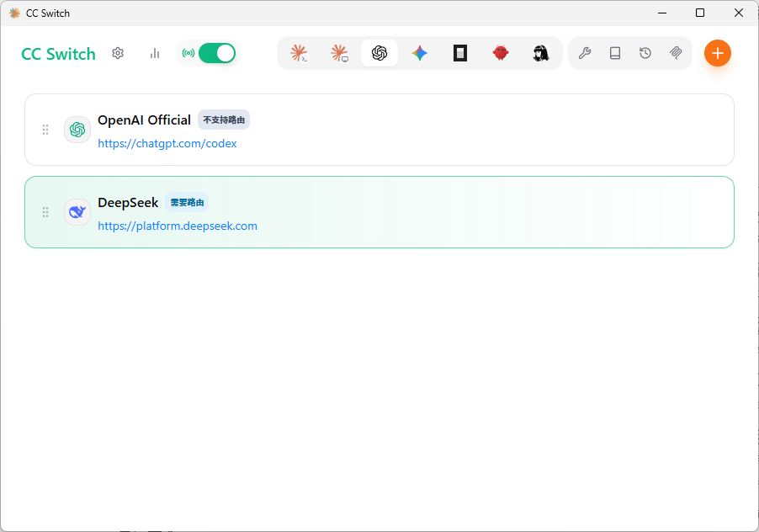The image size is (759, 532).
Task: Open the usage statistics bar chart icon
Action: tap(155, 53)
